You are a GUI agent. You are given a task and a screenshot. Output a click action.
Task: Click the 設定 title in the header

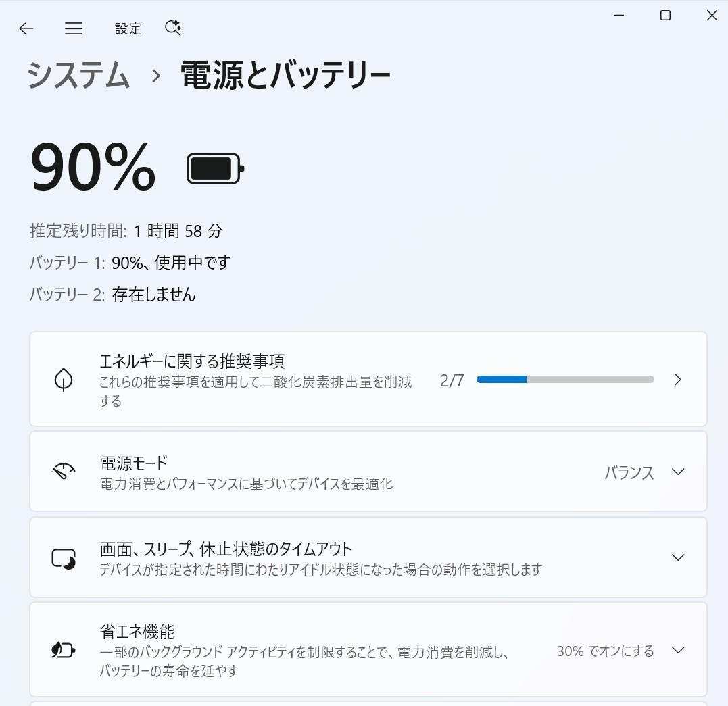128,28
